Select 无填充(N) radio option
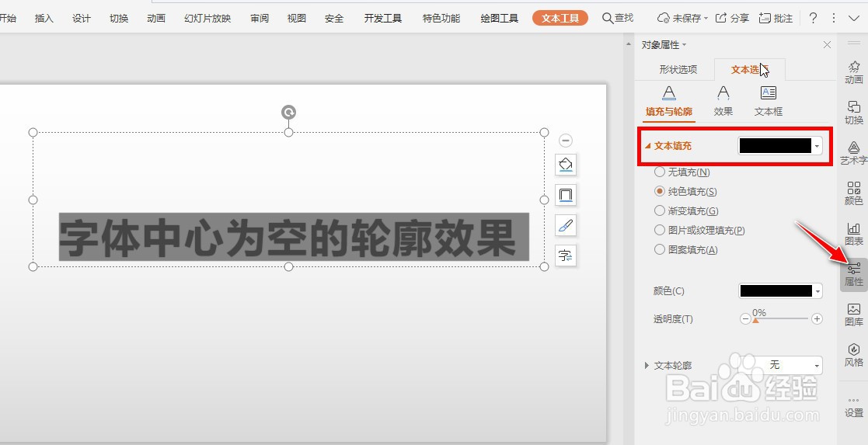The image size is (868, 445). (x=682, y=172)
